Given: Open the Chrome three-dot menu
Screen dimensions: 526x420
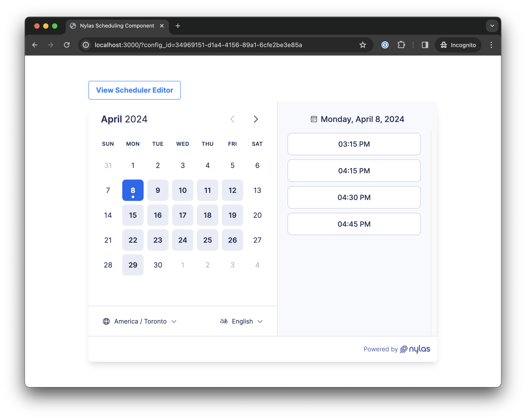Looking at the screenshot, I should [491, 45].
